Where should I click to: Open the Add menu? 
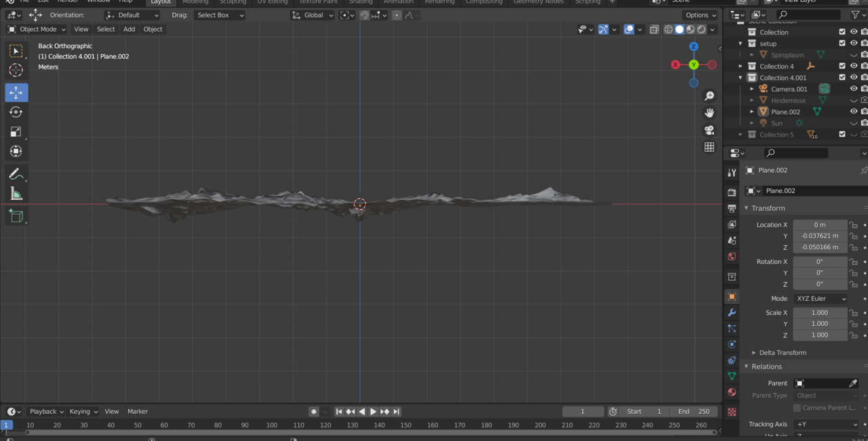click(129, 29)
